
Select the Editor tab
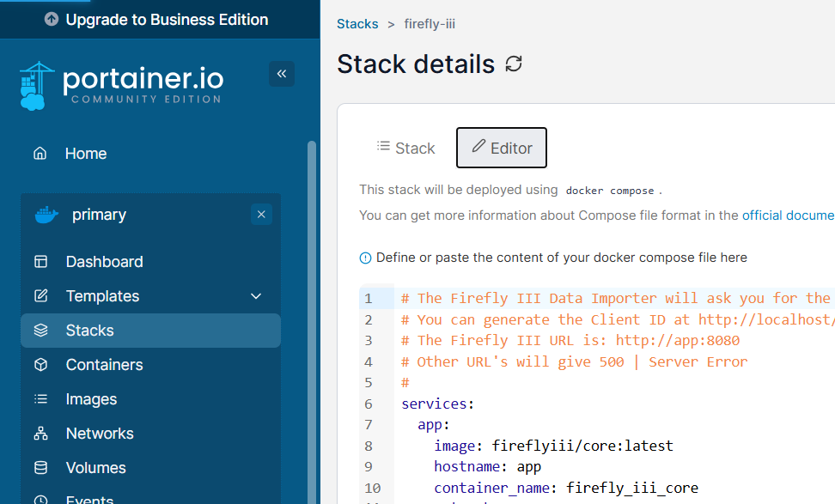(502, 148)
